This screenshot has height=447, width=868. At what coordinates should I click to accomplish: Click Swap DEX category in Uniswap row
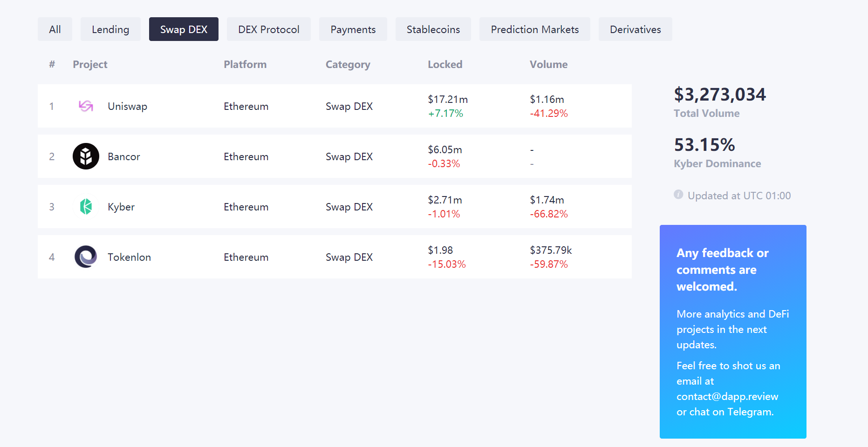pyautogui.click(x=349, y=106)
